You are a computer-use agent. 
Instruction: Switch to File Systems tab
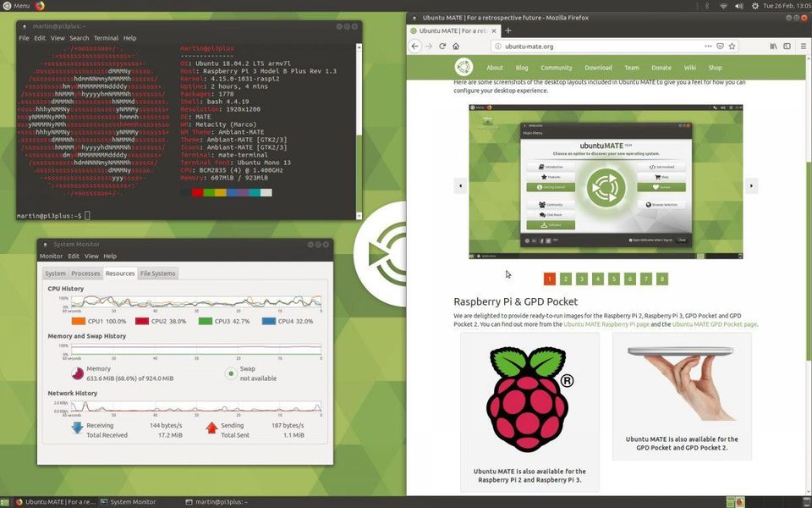pyautogui.click(x=158, y=273)
